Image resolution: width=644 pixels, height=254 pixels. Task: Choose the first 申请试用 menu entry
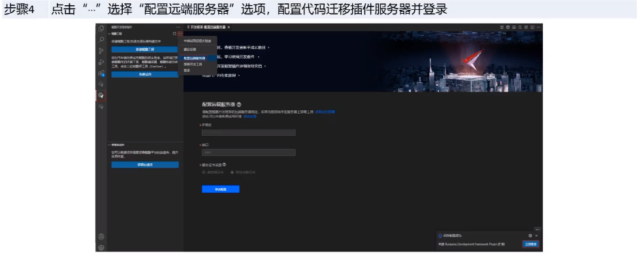click(x=197, y=41)
